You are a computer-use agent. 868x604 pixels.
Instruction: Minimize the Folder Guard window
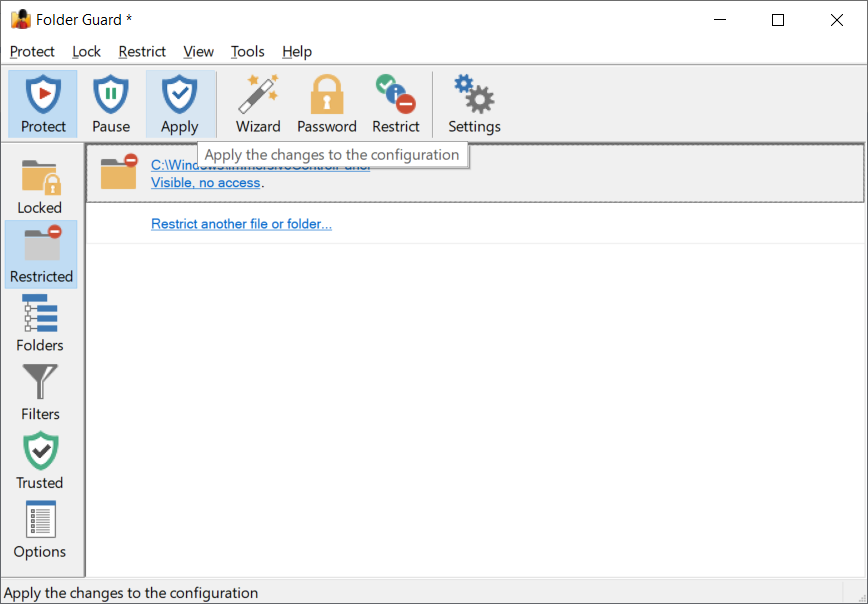(720, 20)
